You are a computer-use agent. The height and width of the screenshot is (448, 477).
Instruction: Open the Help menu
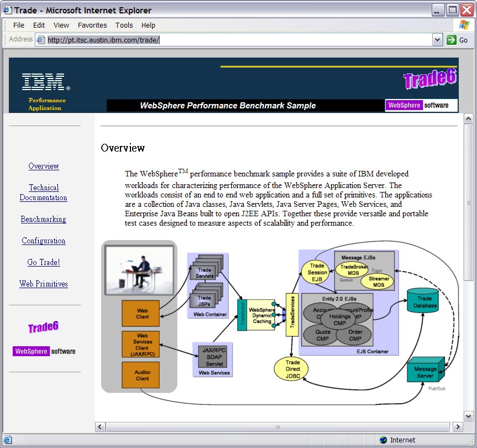[x=148, y=25]
